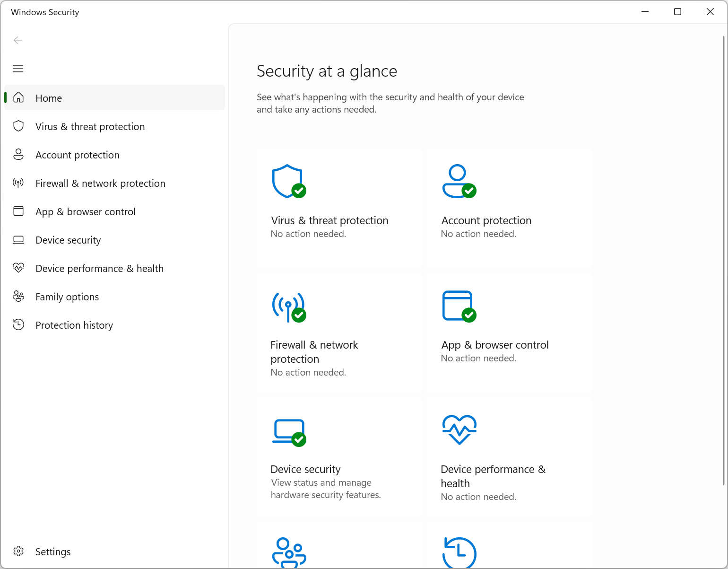Viewport: 728px width, 569px height.
Task: Click the clock history icon in sidebar
Action: pos(18,324)
